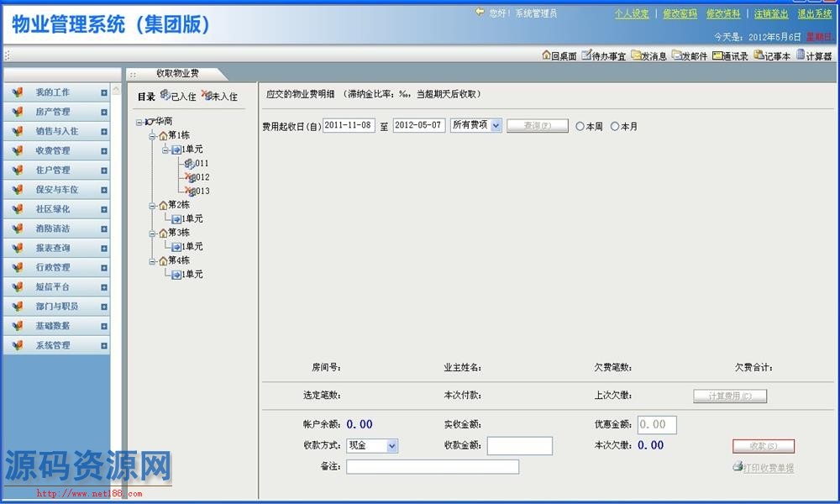Collapse the 第1栋 tree node
Image resolution: width=840 pixels, height=504 pixels.
point(151,136)
